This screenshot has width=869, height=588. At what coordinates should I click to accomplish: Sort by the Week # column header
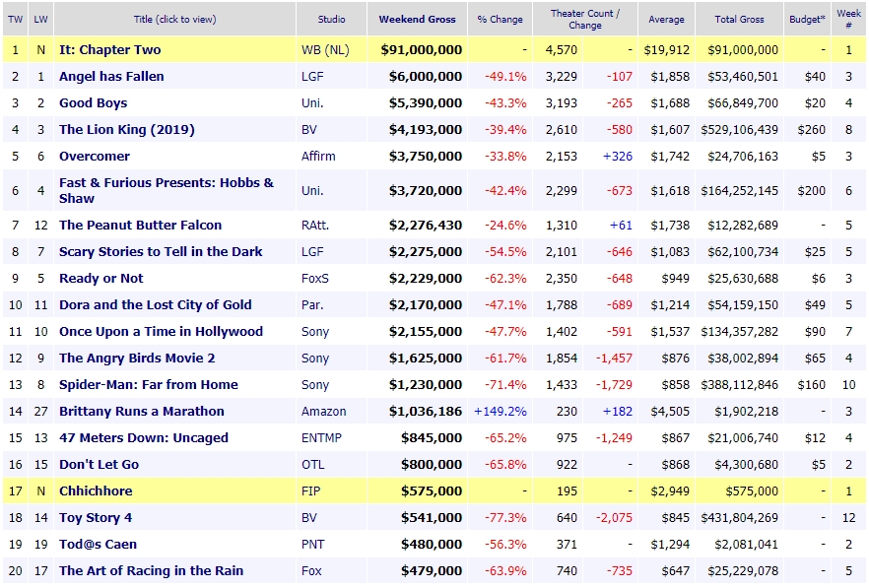tap(848, 20)
